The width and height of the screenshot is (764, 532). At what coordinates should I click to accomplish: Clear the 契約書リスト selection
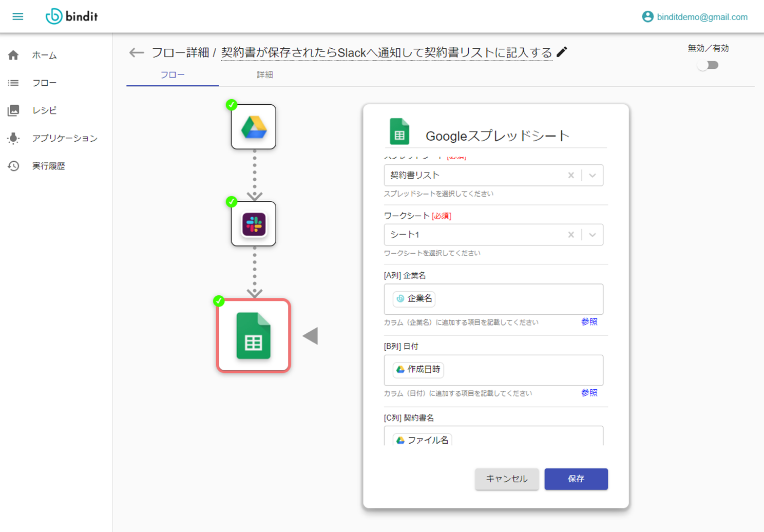(x=571, y=176)
